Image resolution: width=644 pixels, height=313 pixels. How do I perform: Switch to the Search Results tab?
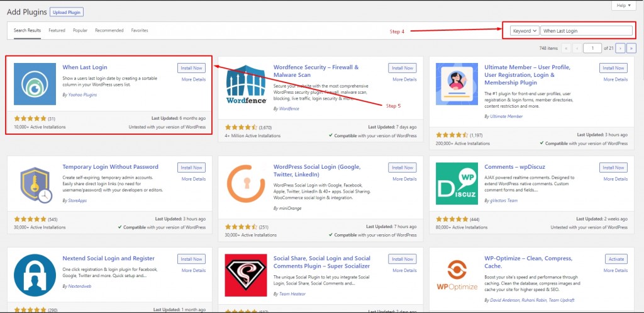(27, 30)
